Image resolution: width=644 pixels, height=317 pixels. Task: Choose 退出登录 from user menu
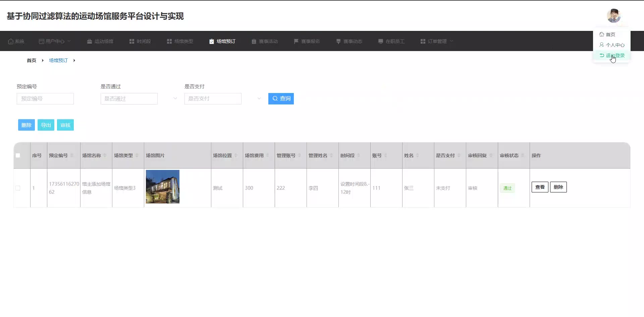click(612, 55)
